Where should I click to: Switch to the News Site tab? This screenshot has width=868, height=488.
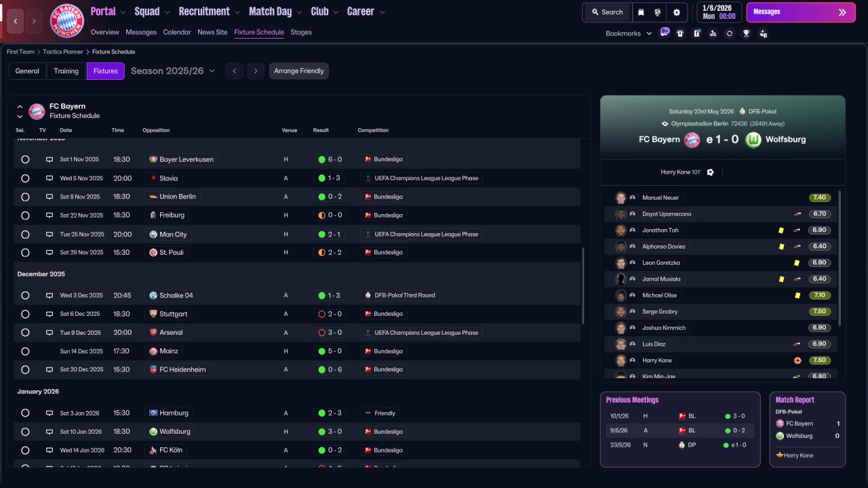coord(212,32)
